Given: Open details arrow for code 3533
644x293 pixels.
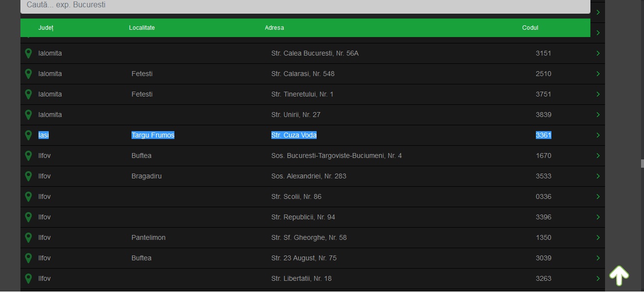Looking at the screenshot, I should tap(598, 176).
